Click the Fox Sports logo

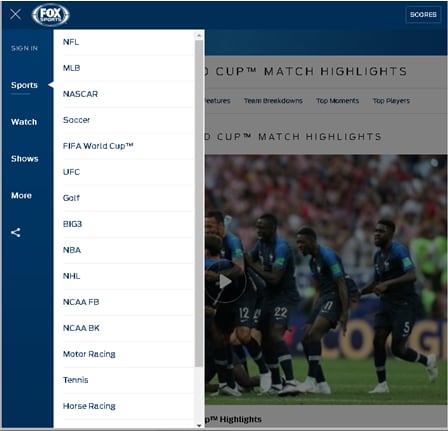pyautogui.click(x=51, y=15)
